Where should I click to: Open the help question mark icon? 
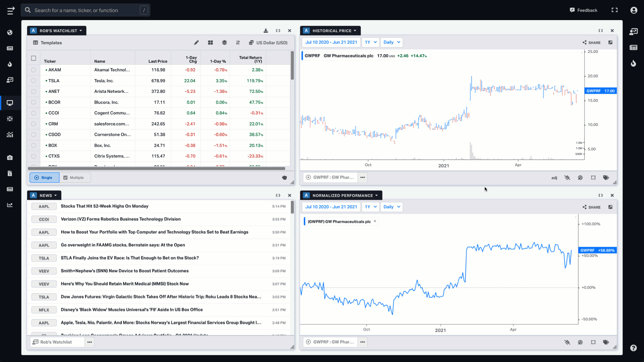pyautogui.click(x=633, y=348)
